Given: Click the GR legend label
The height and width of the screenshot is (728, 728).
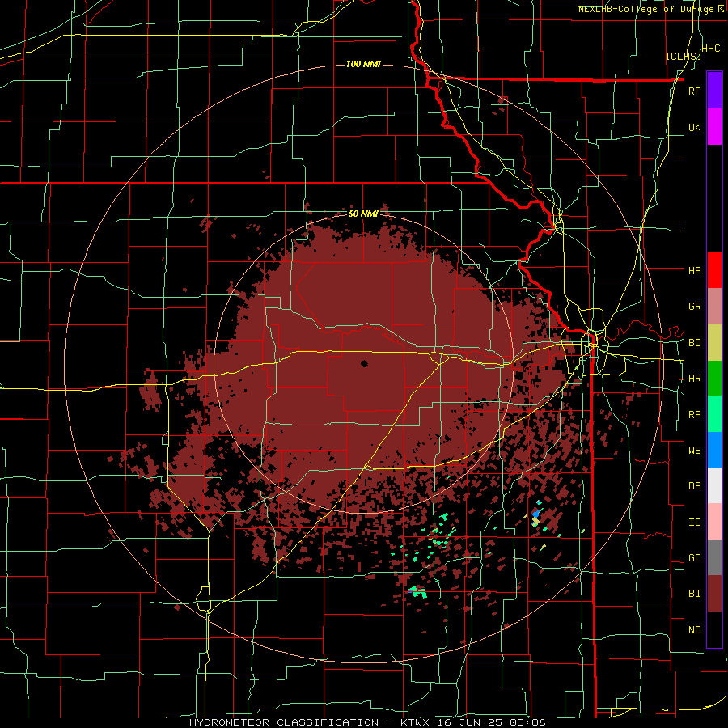Looking at the screenshot, I should click(x=694, y=307).
